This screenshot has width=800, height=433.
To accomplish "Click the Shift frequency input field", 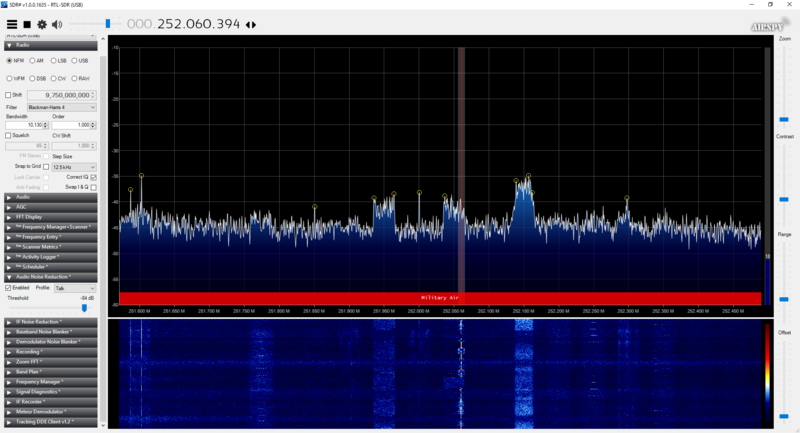I will 68,94.
